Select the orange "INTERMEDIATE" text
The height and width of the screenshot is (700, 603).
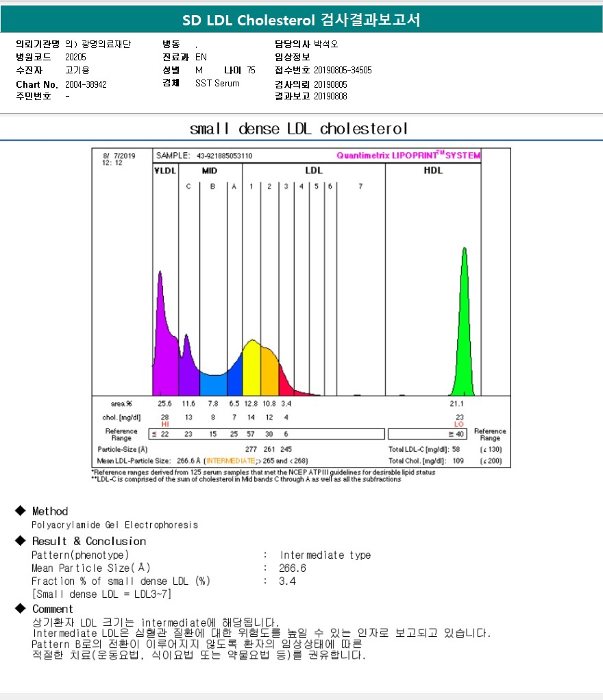(230, 461)
